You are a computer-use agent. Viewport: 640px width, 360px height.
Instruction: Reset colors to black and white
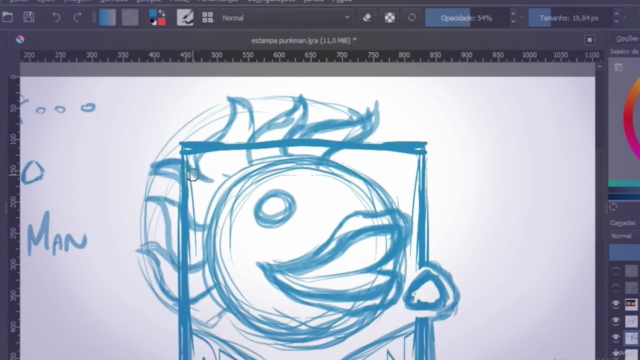click(x=153, y=22)
